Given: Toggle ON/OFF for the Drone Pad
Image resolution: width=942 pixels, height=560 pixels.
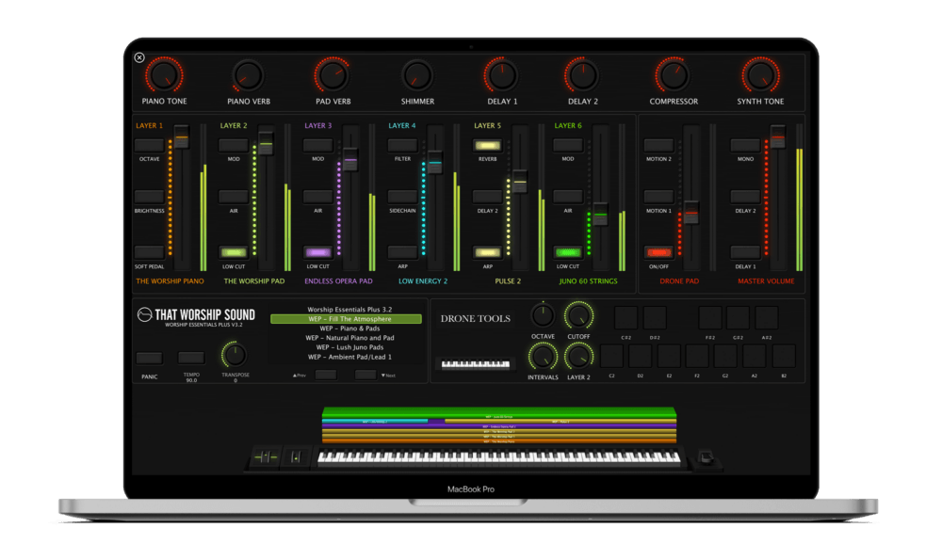Looking at the screenshot, I should 657,252.
